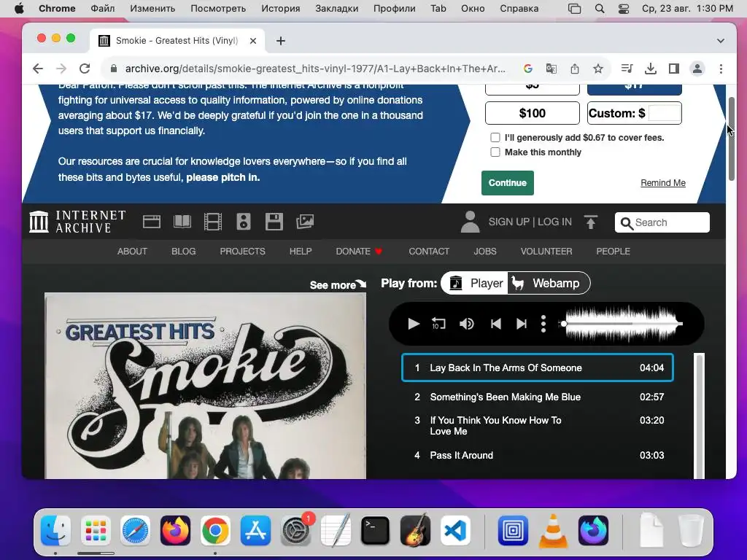Open Visual Studio Code from the Dock
Viewport: 747px width, 560px height.
tap(455, 531)
